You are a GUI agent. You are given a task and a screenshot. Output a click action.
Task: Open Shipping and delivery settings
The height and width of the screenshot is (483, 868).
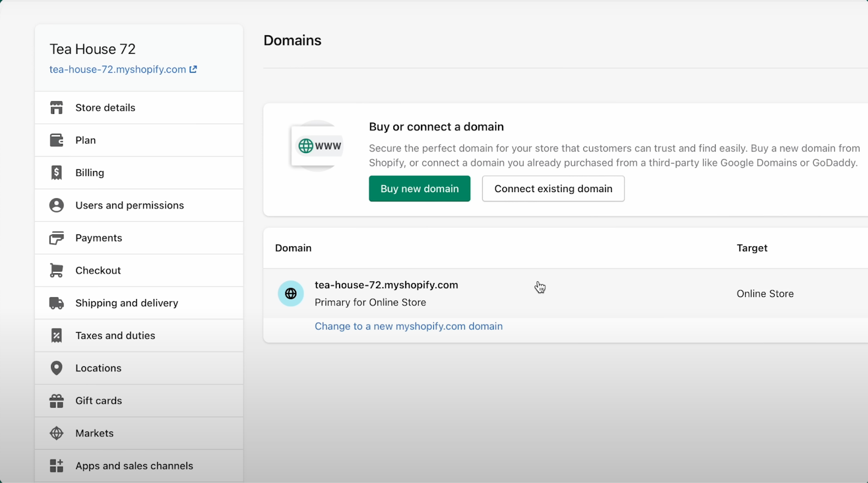pos(139,303)
